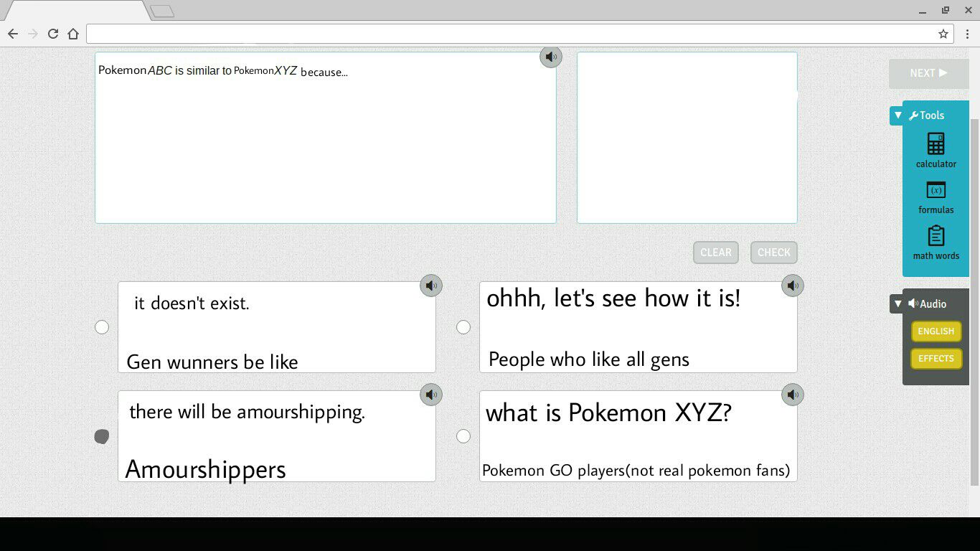Play audio for the question prompt
980x551 pixels.
(551, 57)
